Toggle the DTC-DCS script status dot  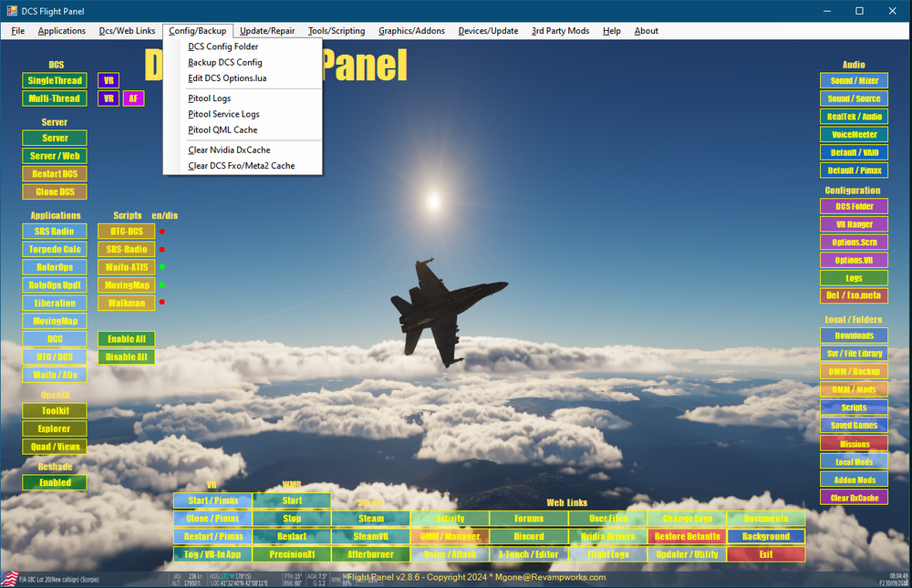[162, 232]
